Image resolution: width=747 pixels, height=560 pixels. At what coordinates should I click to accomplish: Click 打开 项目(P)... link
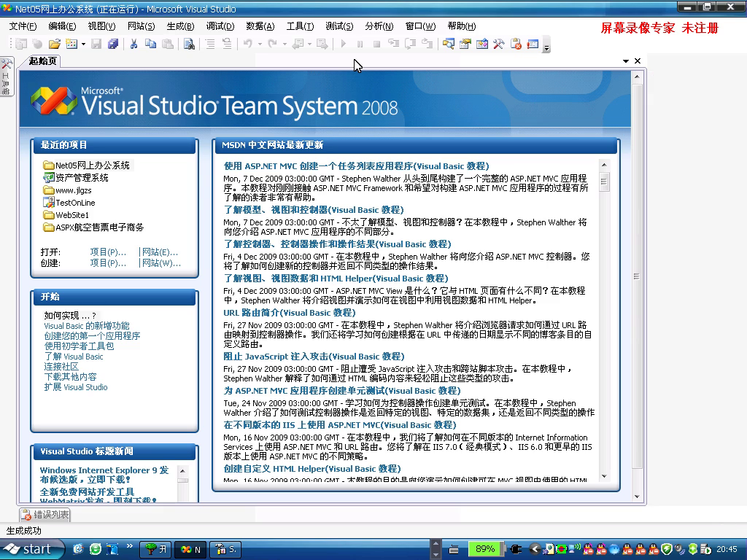tap(108, 252)
